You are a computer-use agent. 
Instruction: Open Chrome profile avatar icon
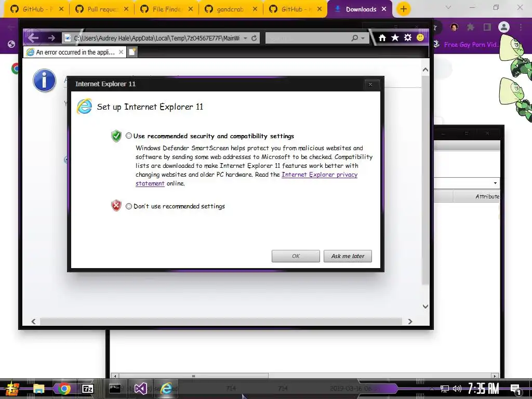(x=504, y=27)
